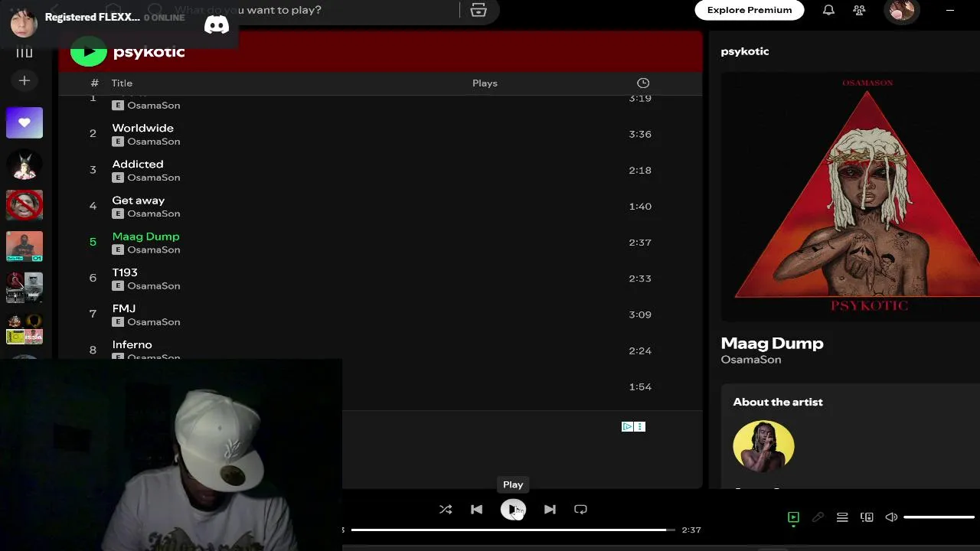Image resolution: width=980 pixels, height=551 pixels.
Task: Open Maag Dump title in Now Playing panel
Action: (772, 343)
